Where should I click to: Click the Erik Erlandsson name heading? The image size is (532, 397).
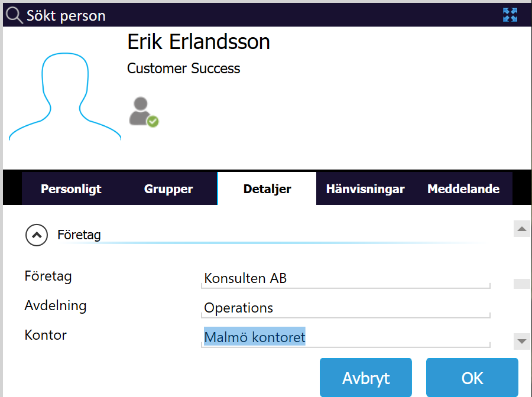(x=199, y=42)
